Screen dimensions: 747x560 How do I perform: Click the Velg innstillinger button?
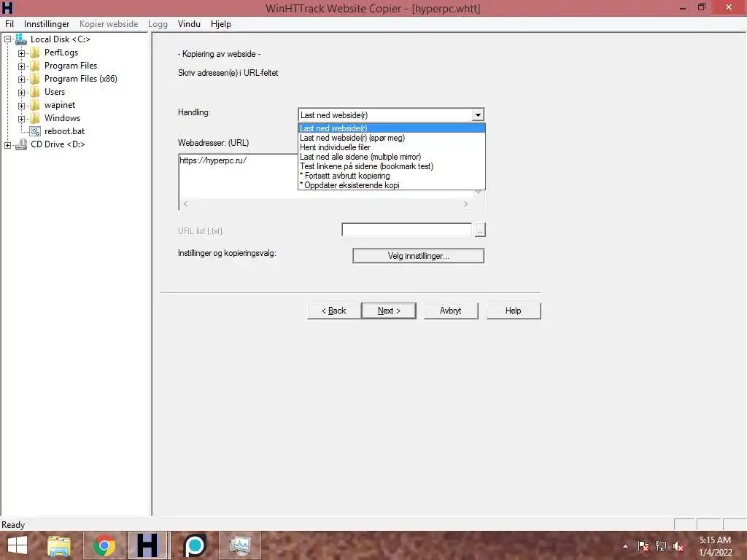pos(418,256)
